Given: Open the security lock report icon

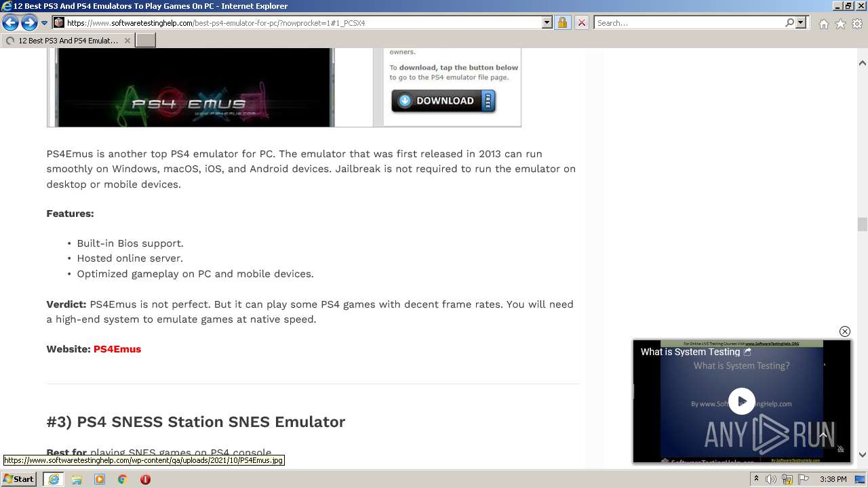Looking at the screenshot, I should coord(562,23).
